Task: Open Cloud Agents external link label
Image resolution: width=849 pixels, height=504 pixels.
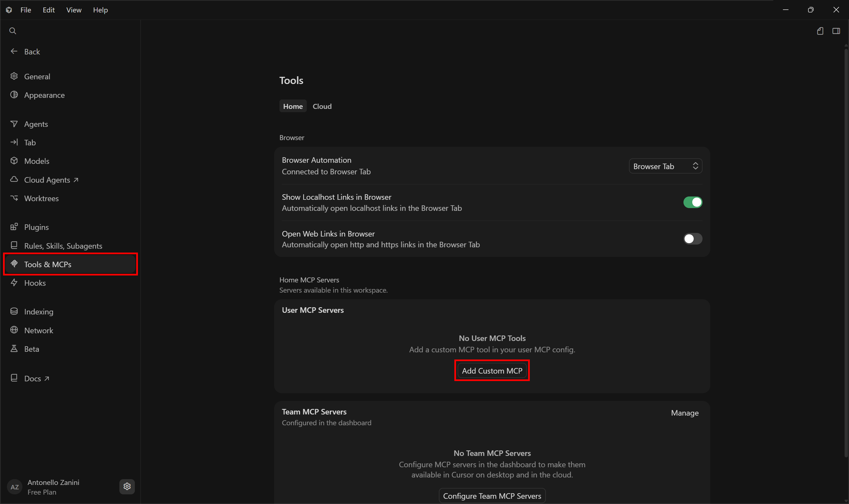Action: pyautogui.click(x=51, y=180)
